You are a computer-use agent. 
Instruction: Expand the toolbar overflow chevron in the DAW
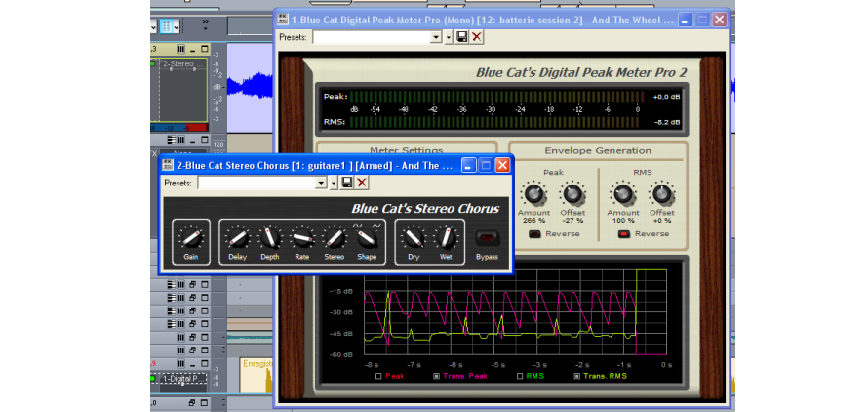tap(206, 23)
